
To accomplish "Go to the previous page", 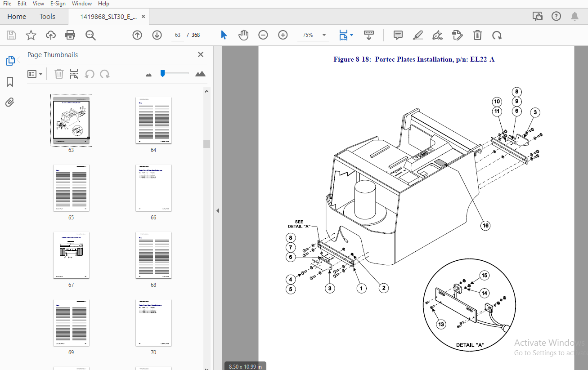I will pyautogui.click(x=137, y=35).
